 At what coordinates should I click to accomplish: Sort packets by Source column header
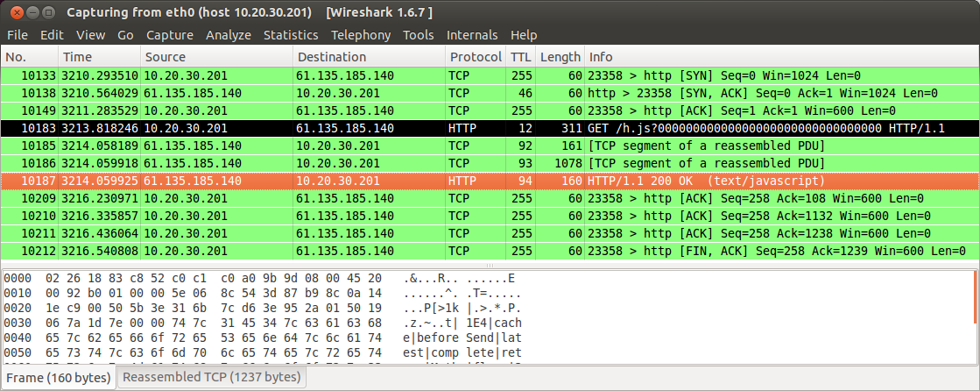pyautogui.click(x=217, y=57)
